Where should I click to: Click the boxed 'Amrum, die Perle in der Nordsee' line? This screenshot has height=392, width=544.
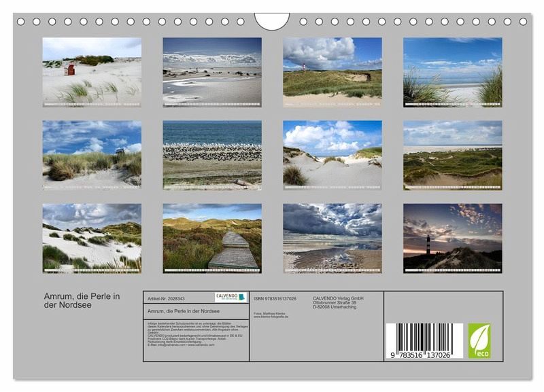[x=184, y=311]
